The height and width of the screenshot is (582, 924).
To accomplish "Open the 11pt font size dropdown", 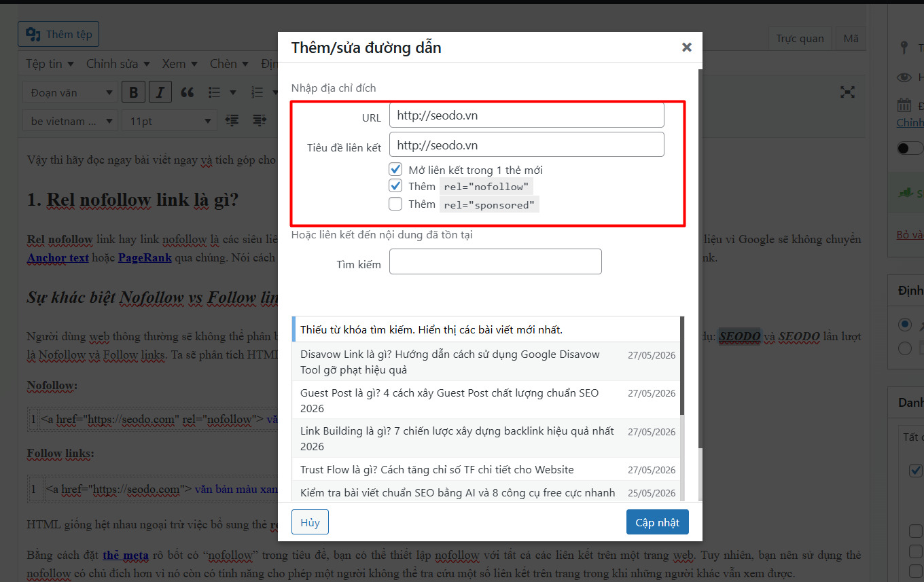I will coord(170,121).
